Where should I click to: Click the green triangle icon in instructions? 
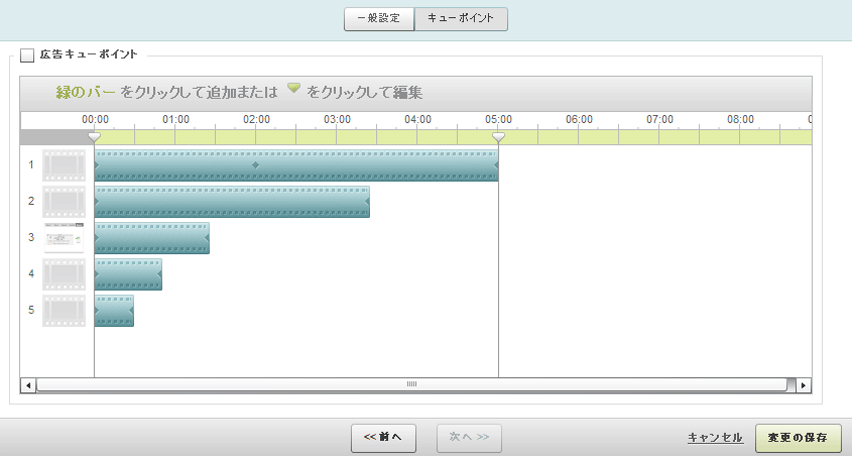293,88
